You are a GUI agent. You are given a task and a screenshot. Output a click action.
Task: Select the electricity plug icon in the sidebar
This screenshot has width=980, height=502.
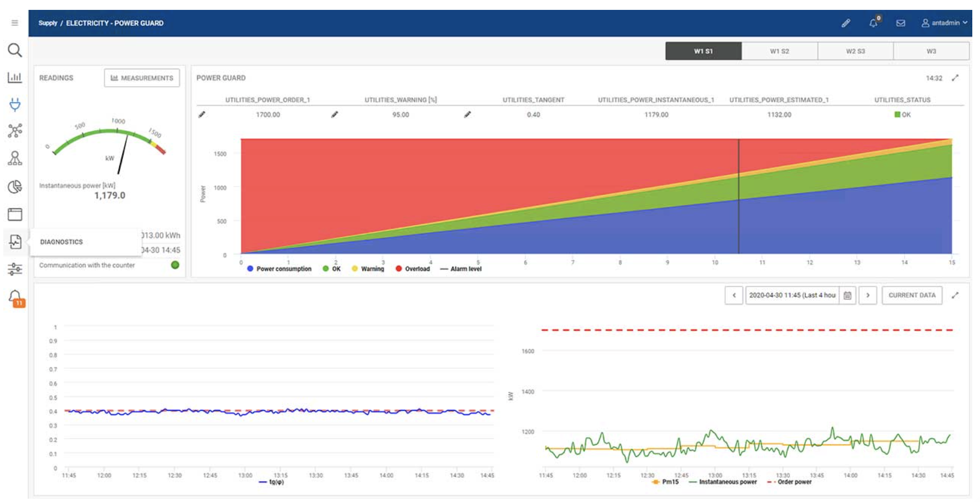(x=15, y=104)
